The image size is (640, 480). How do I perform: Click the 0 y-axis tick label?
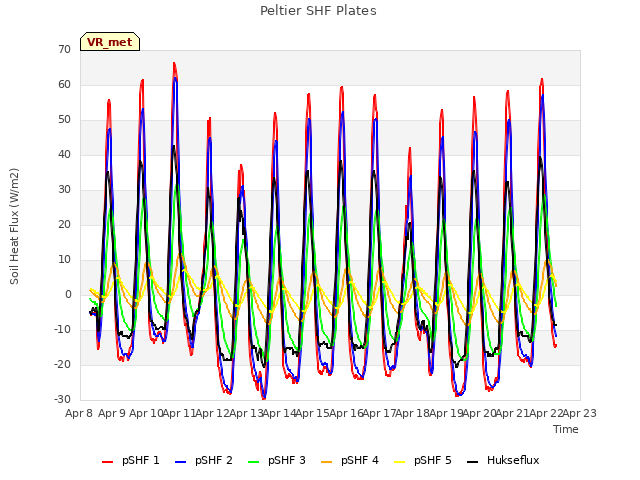(x=68, y=294)
